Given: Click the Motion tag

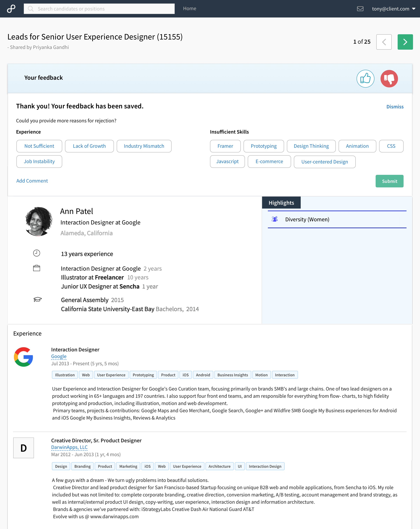Looking at the screenshot, I should (x=261, y=375).
